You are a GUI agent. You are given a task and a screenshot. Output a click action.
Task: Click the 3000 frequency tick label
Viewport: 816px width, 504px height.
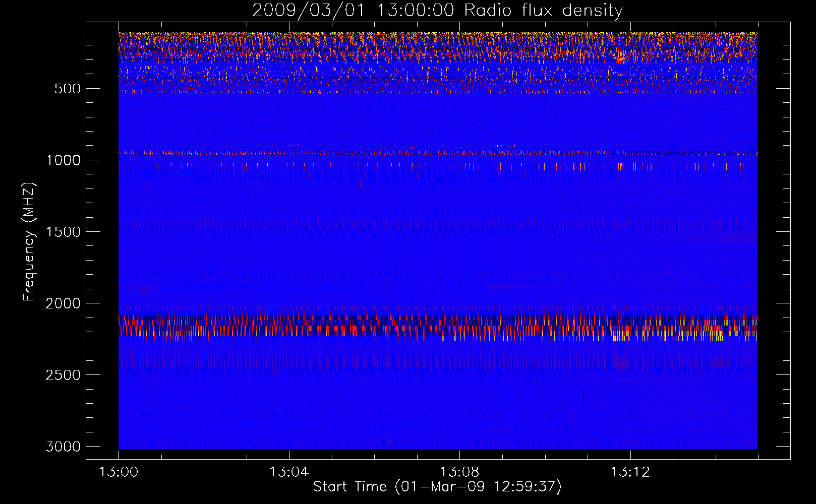pos(63,447)
